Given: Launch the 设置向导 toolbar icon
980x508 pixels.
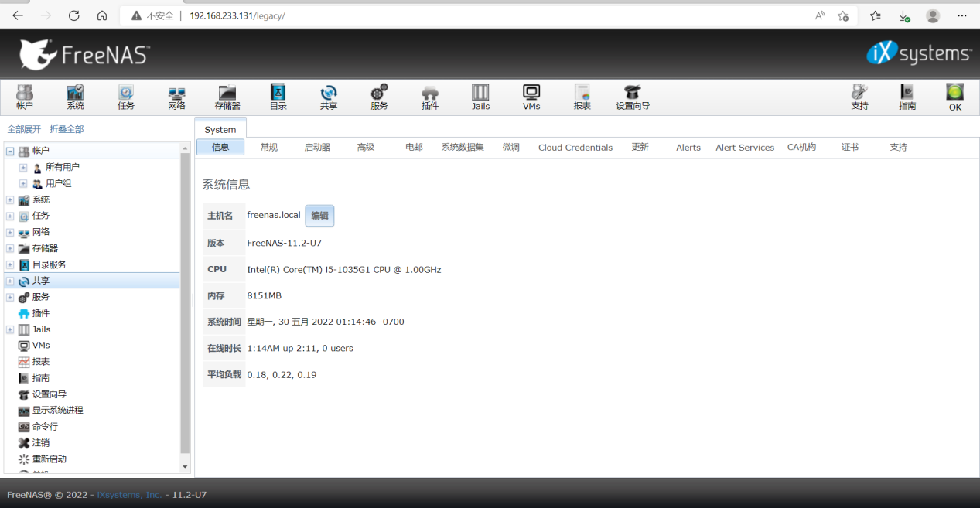Looking at the screenshot, I should [633, 97].
